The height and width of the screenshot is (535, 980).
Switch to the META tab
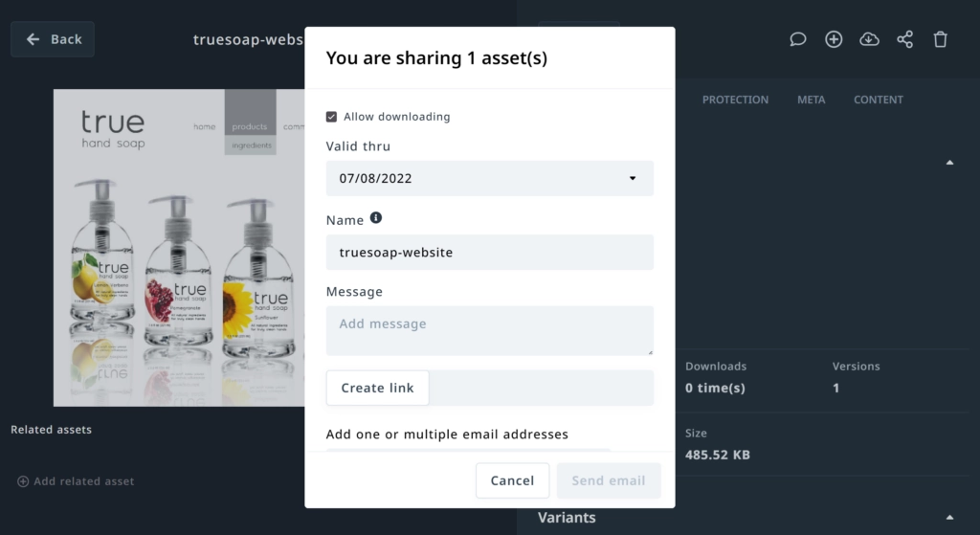[811, 100]
